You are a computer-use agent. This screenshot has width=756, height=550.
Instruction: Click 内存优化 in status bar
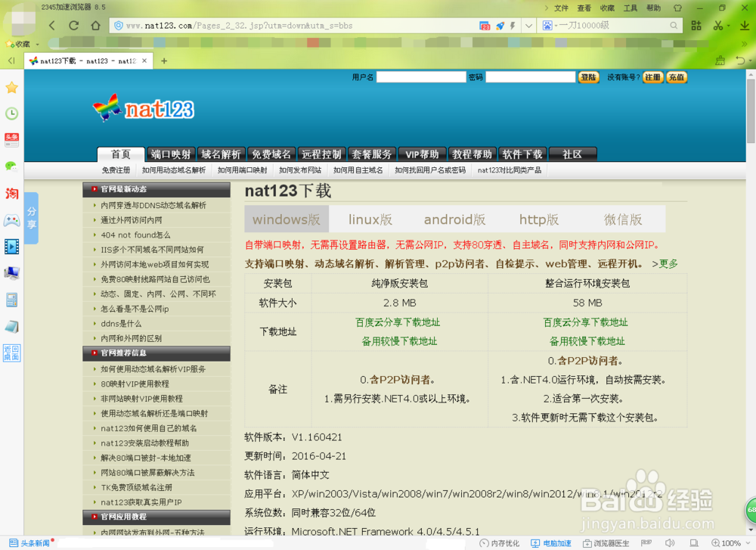coord(500,543)
